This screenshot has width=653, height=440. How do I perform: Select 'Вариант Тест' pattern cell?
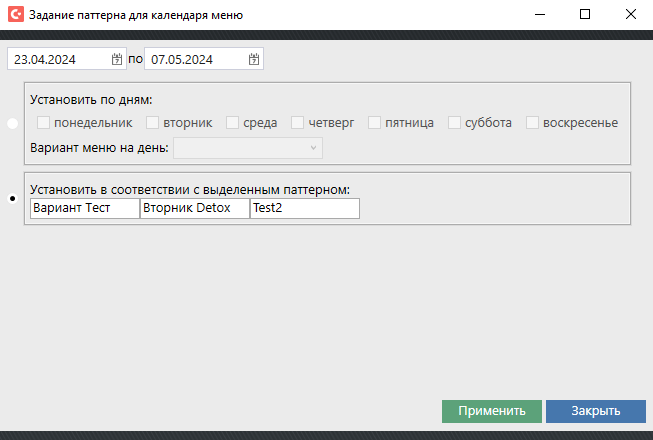tap(85, 208)
